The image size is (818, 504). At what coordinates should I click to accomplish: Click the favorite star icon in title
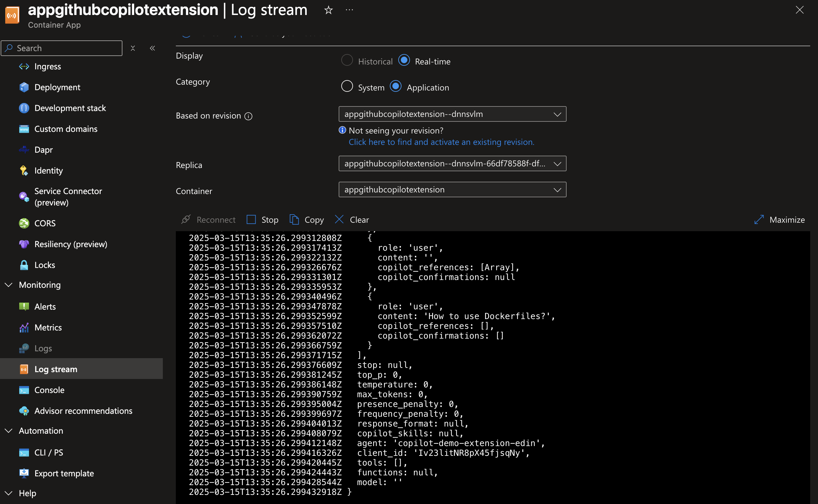tap(328, 10)
